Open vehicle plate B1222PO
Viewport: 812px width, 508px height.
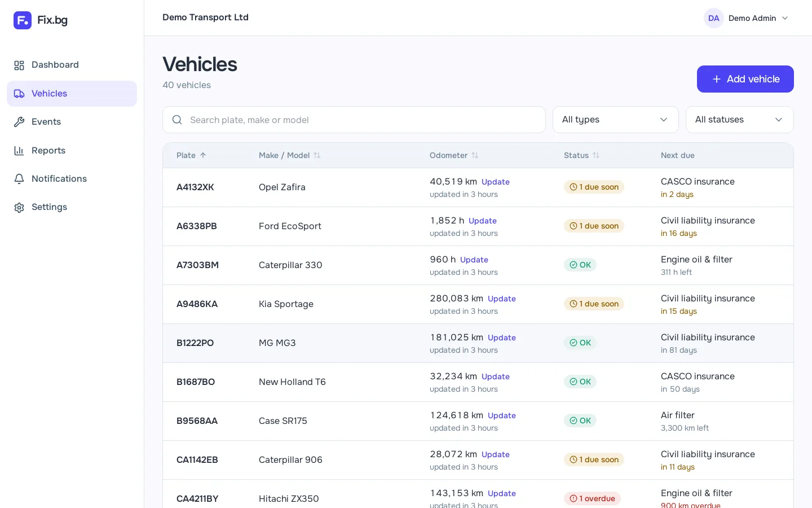pyautogui.click(x=195, y=343)
